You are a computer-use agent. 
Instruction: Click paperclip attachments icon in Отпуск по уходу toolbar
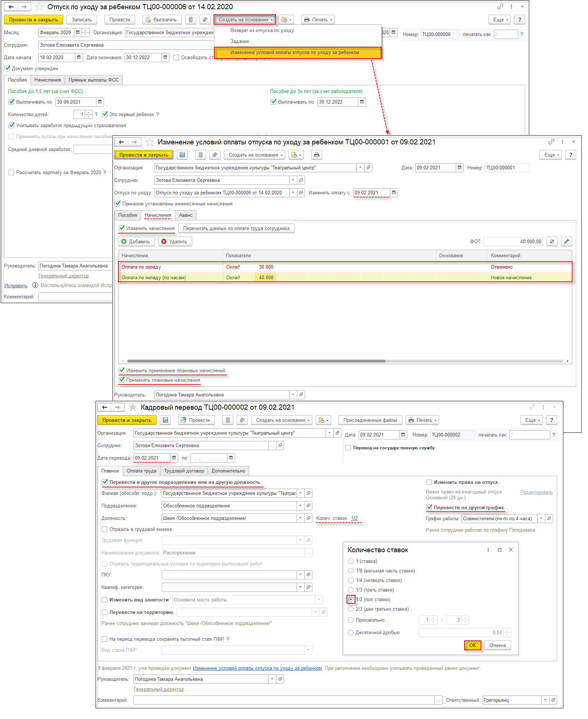205,20
